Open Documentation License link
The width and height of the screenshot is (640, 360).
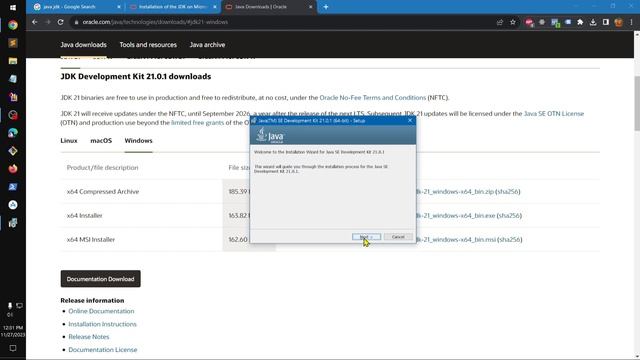pos(103,350)
